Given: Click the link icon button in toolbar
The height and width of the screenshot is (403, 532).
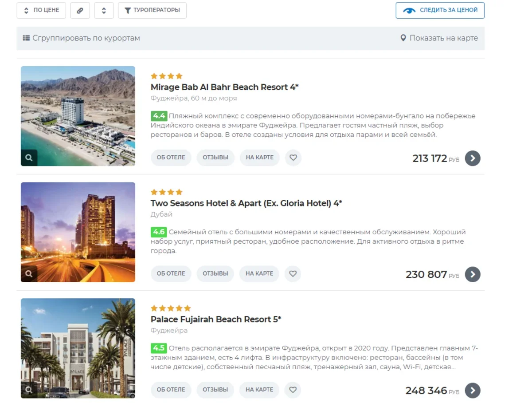Looking at the screenshot, I should point(80,11).
